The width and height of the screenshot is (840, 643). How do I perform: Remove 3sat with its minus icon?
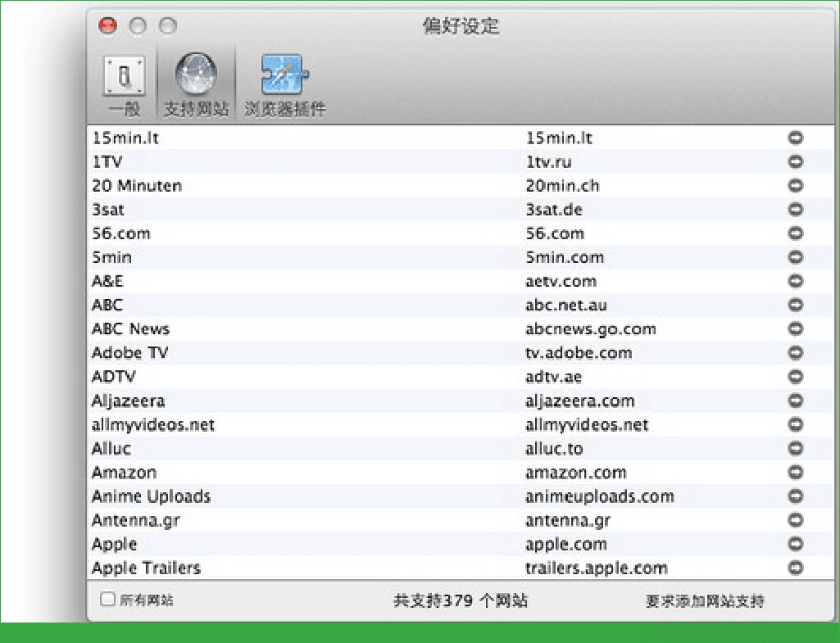[795, 210]
